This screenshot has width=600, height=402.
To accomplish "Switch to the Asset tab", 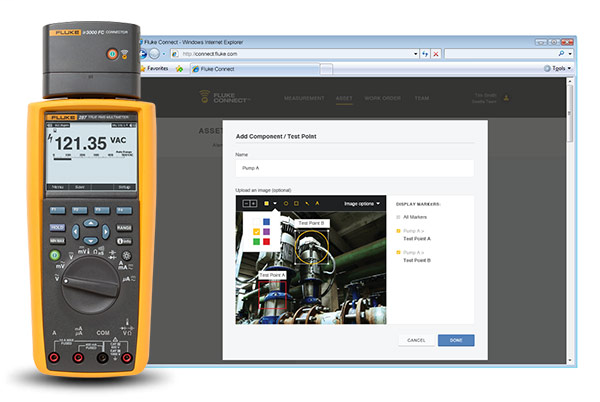I will tap(344, 98).
